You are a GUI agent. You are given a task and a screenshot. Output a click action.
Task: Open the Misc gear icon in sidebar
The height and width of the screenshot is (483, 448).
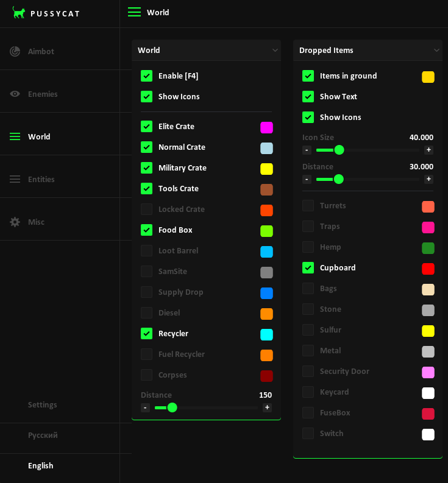(15, 222)
